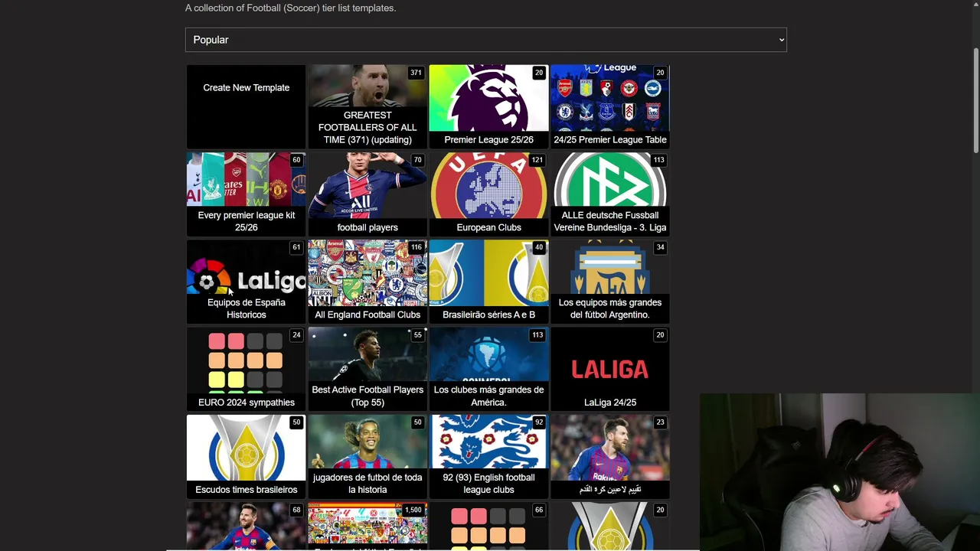Image resolution: width=980 pixels, height=551 pixels.
Task: Select the EURO 2024 sympathies template
Action: coord(247,370)
